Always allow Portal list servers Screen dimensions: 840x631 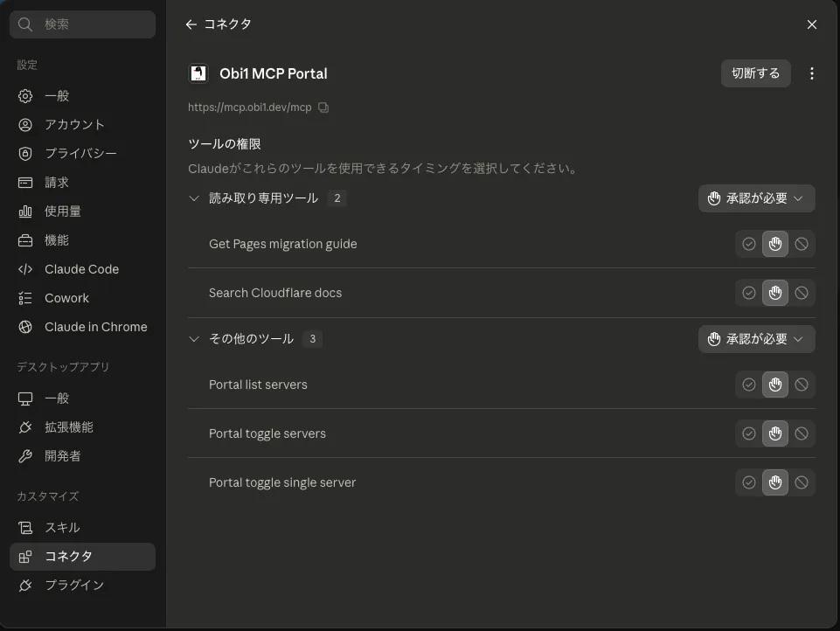(x=749, y=385)
